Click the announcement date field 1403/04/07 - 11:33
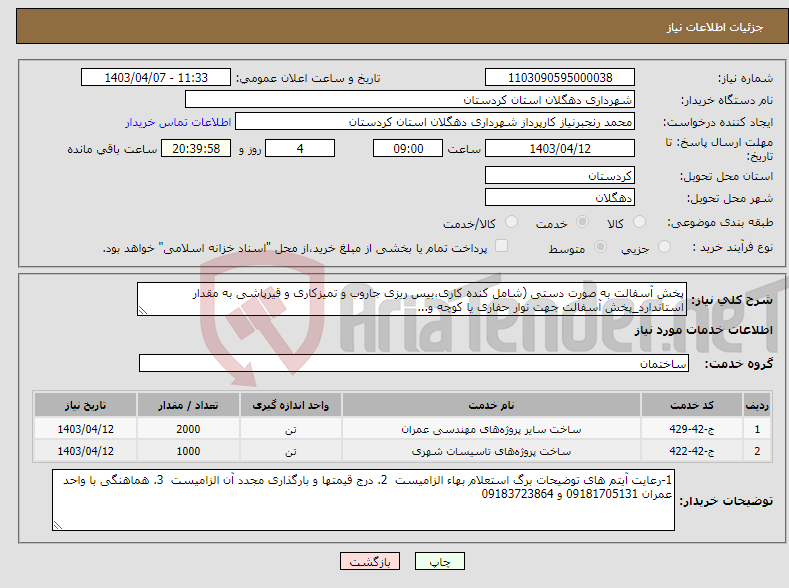Screen dimensions: 789x588 (x=156, y=77)
